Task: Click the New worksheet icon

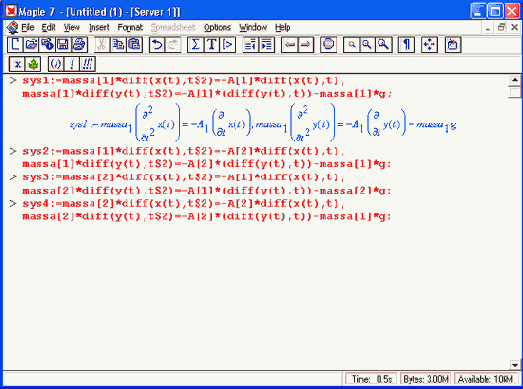Action: tap(15, 45)
